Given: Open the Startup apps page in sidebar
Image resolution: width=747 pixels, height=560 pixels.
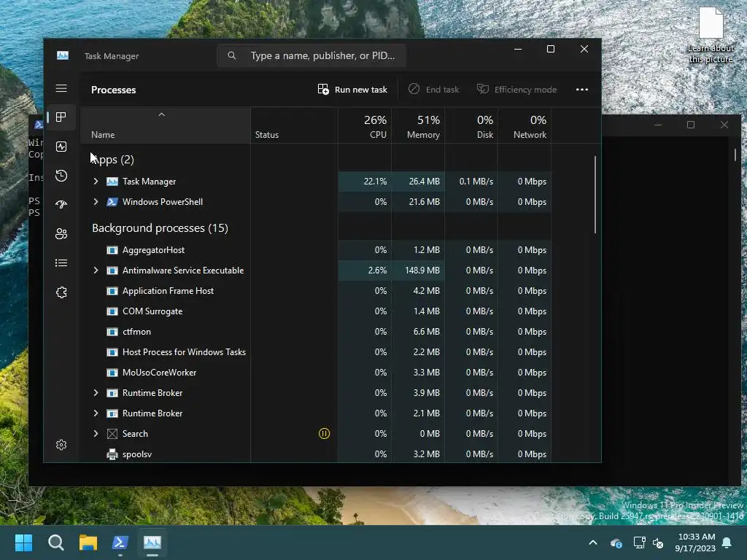Looking at the screenshot, I should [x=61, y=205].
